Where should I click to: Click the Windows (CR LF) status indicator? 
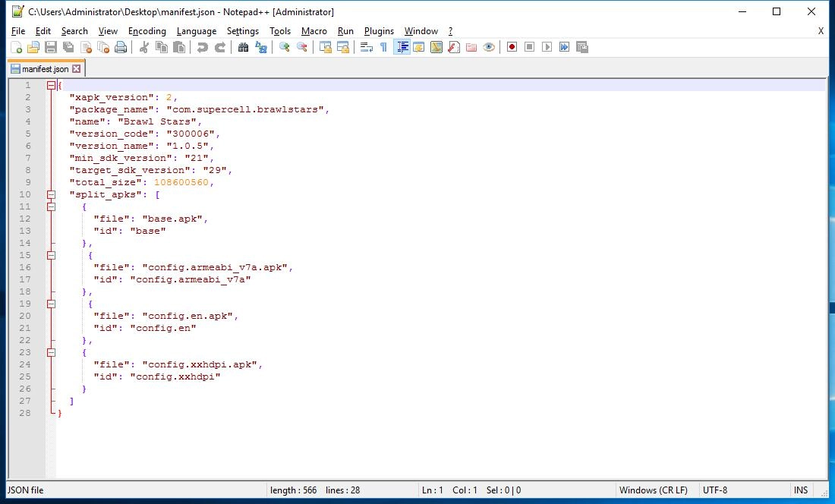(x=654, y=490)
